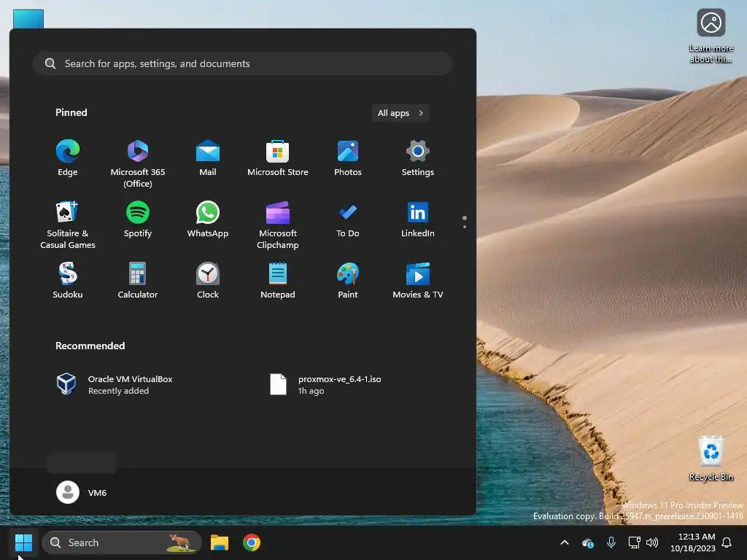Open Microsoft Clipchamp
The image size is (747, 560).
click(278, 225)
